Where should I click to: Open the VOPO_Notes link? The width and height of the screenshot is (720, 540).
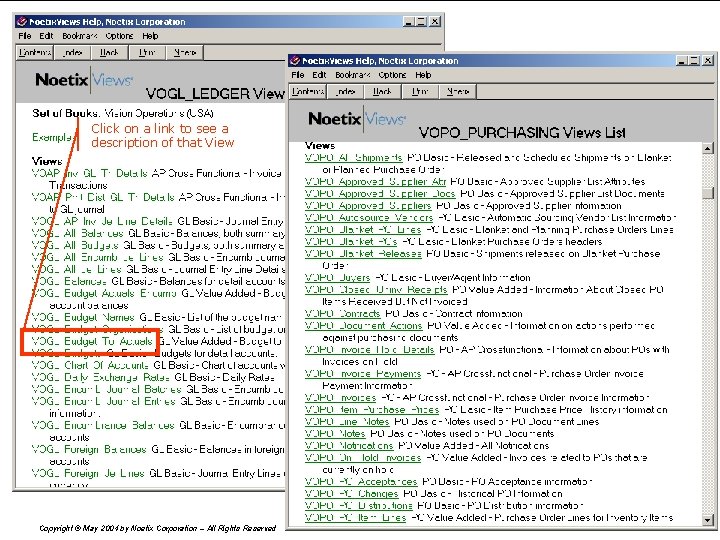335,433
